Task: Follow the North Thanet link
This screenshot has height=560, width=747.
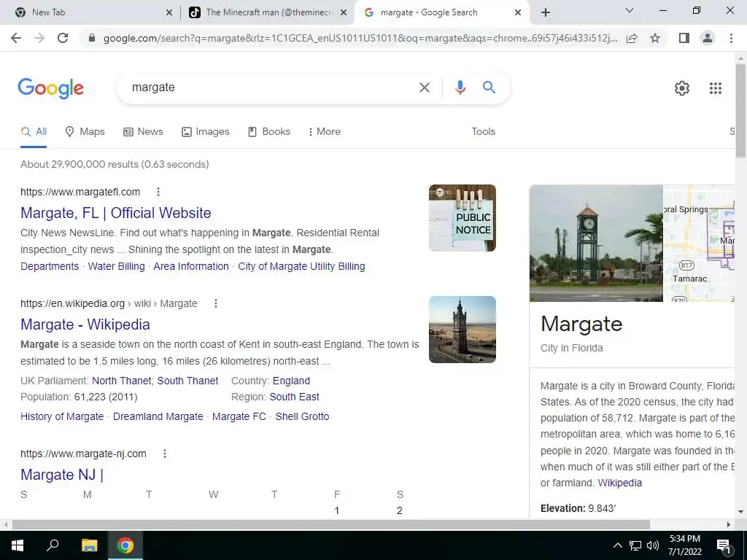Action: point(122,381)
